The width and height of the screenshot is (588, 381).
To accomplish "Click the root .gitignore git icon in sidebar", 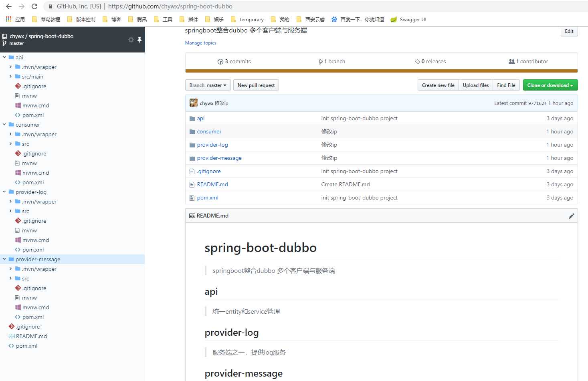I will click(12, 327).
